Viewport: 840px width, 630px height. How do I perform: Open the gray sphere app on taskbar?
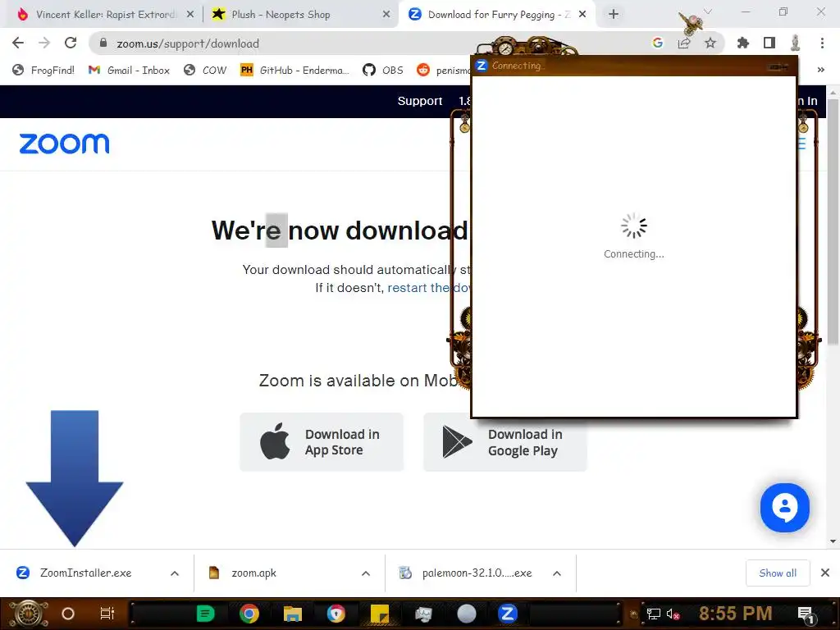point(466,614)
